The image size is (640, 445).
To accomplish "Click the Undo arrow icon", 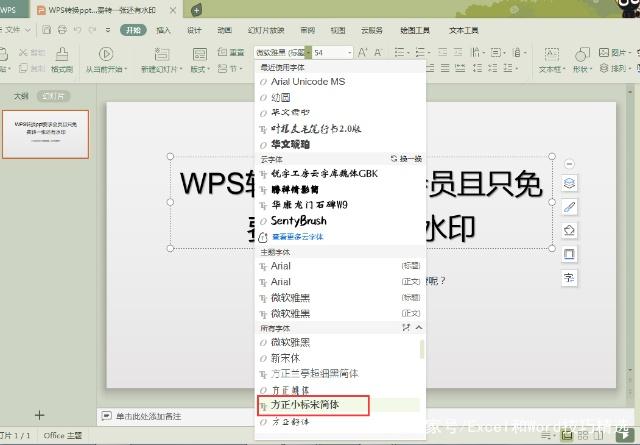I will point(78,30).
